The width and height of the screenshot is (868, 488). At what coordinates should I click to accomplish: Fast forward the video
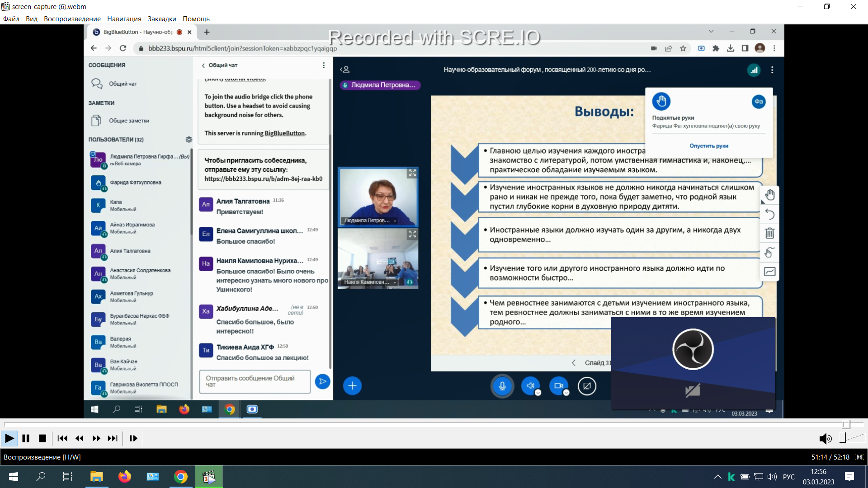tap(96, 438)
